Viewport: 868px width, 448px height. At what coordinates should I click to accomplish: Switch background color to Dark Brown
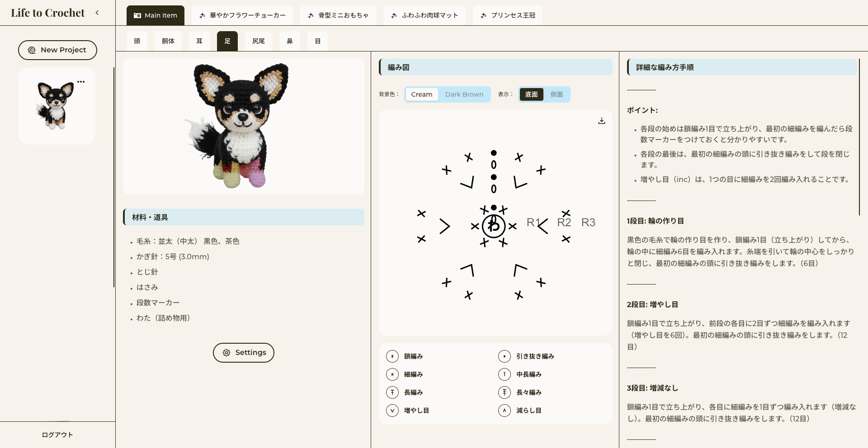click(464, 94)
